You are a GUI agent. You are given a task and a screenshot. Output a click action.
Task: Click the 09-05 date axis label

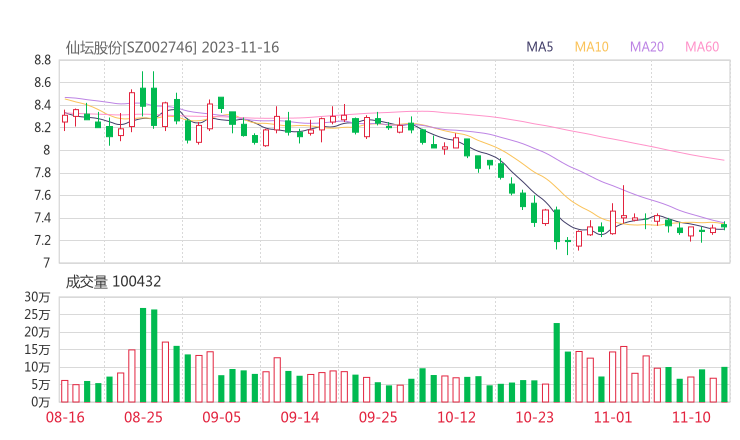pyautogui.click(x=221, y=416)
